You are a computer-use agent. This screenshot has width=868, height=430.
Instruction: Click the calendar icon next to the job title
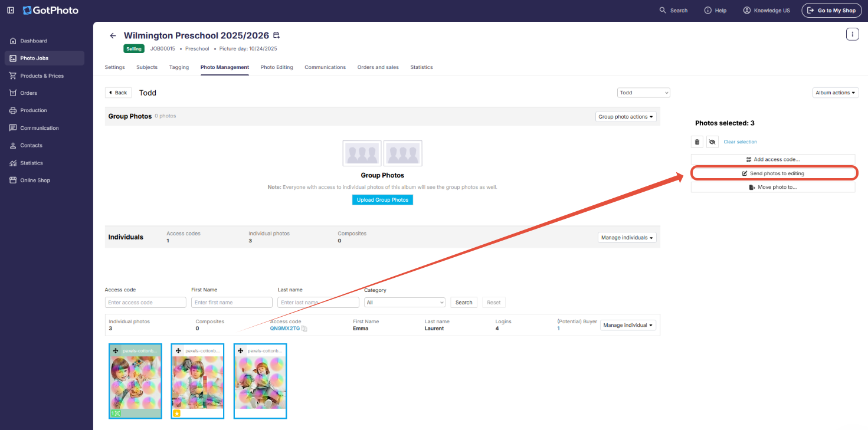(276, 35)
